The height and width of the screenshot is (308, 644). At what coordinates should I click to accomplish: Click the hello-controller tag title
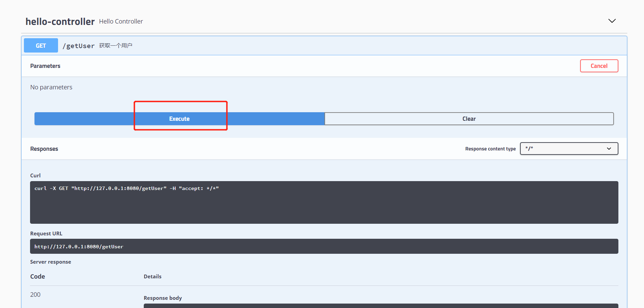(x=60, y=21)
